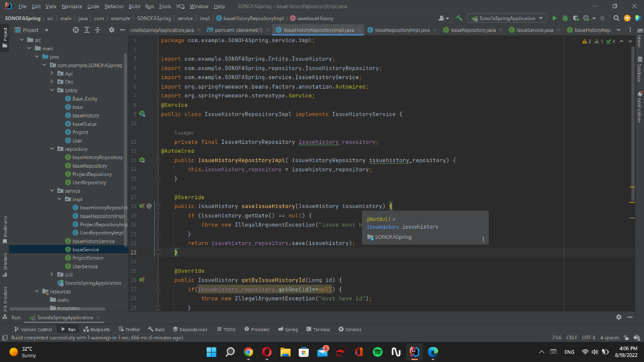
Task: Open the Refactor menu
Action: 114,6
